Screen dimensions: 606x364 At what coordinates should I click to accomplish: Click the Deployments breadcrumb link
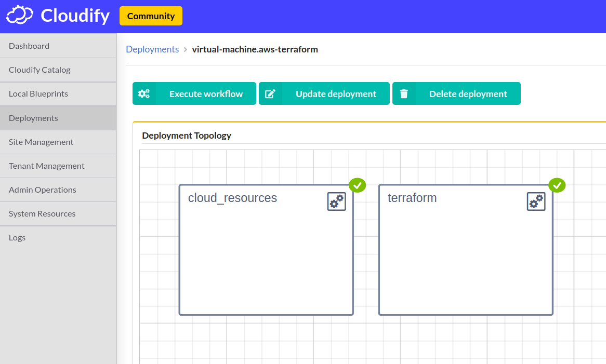152,49
